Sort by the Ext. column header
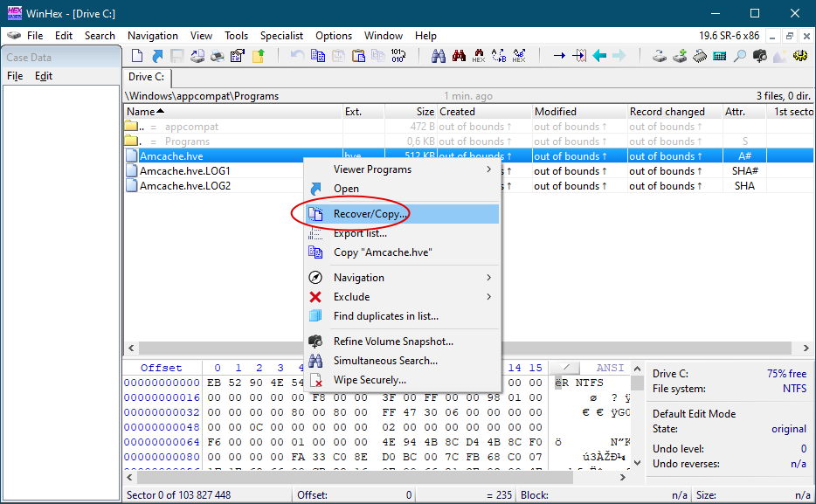The height and width of the screenshot is (504, 816). (x=363, y=112)
